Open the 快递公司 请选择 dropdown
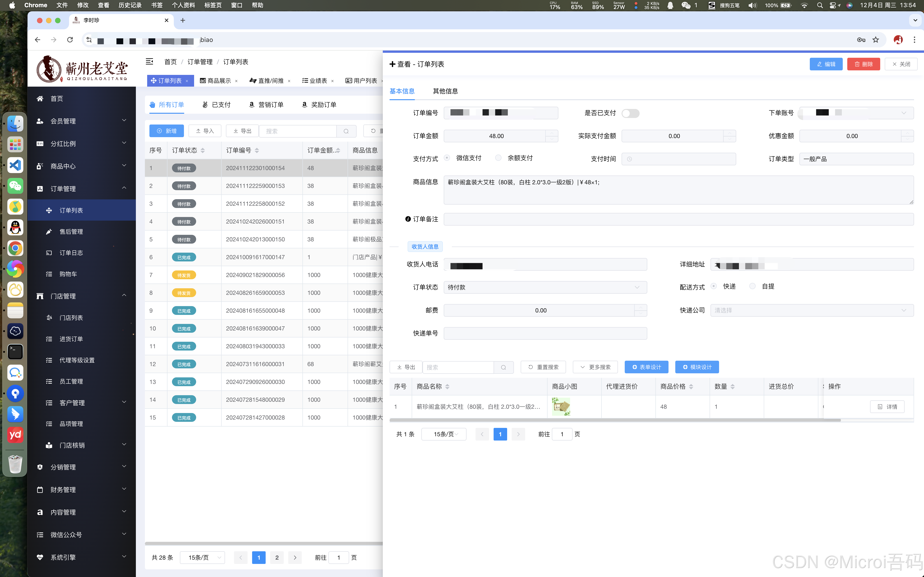Screen dimensions: 924x577 [811, 310]
